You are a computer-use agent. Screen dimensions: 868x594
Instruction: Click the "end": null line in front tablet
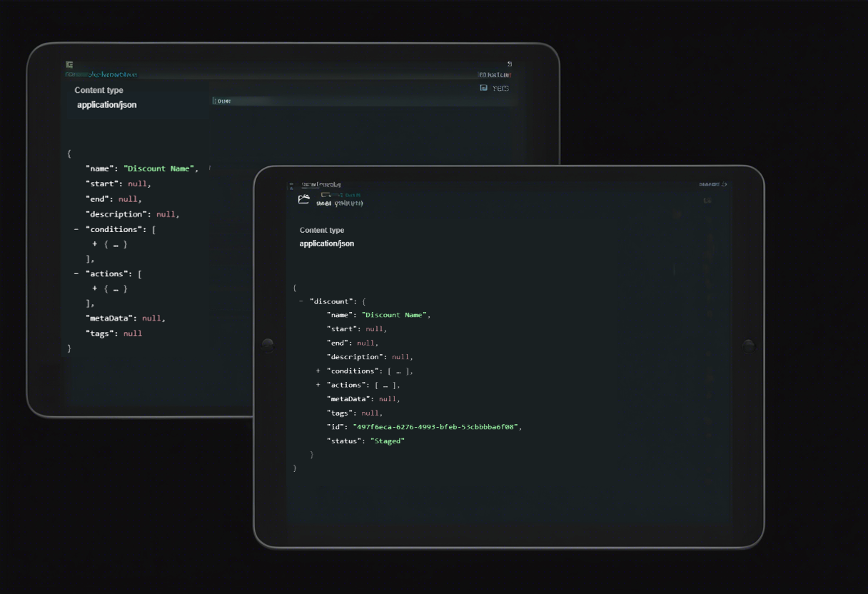click(x=353, y=343)
